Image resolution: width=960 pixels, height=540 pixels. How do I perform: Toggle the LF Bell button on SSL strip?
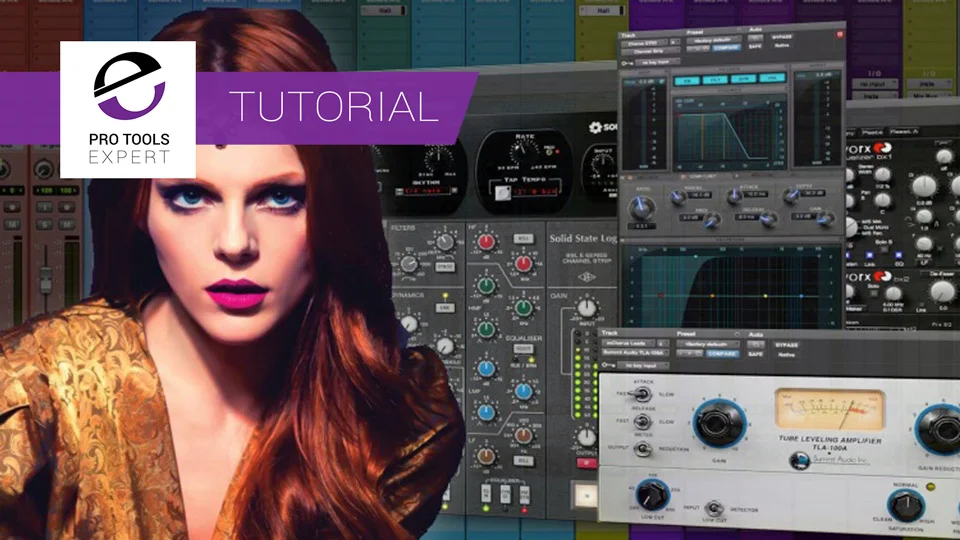click(x=522, y=461)
